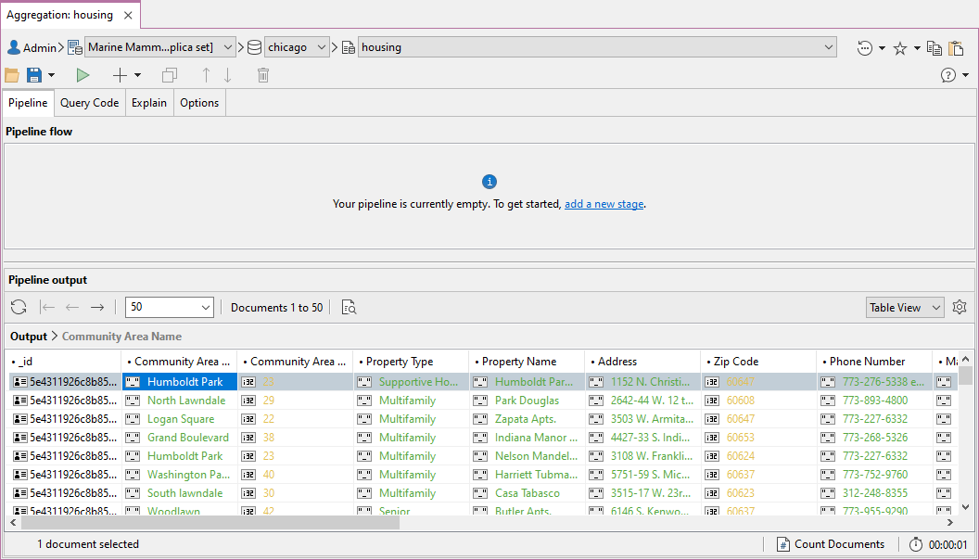Click the save pipeline floppy disk icon

point(34,75)
